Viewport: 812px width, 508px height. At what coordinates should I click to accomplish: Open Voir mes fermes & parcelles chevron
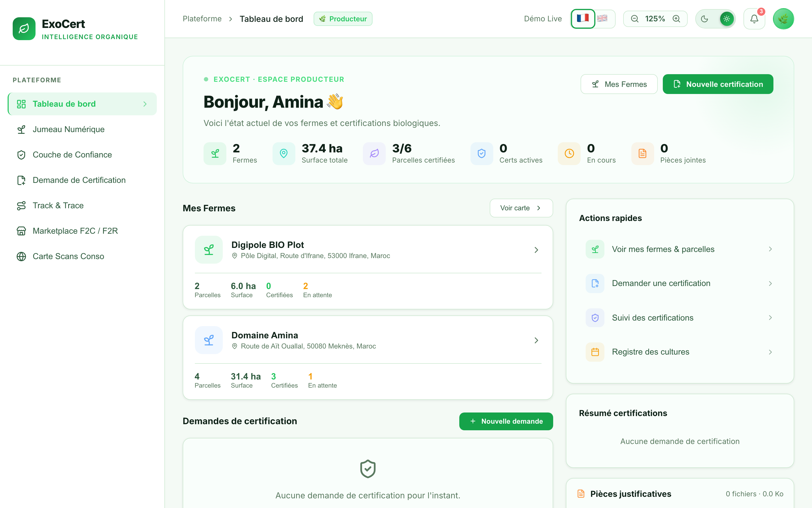coord(770,249)
